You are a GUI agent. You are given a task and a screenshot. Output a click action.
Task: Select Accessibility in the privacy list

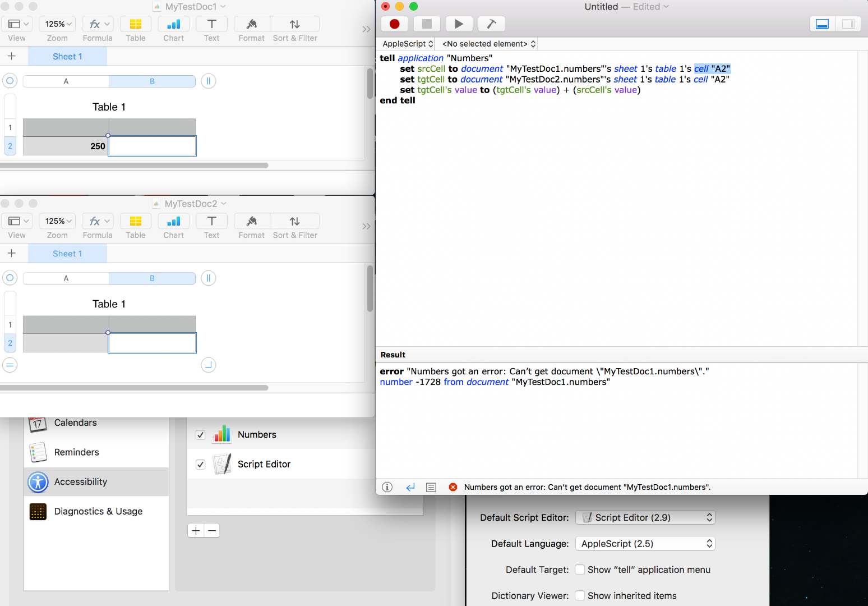(x=96, y=482)
